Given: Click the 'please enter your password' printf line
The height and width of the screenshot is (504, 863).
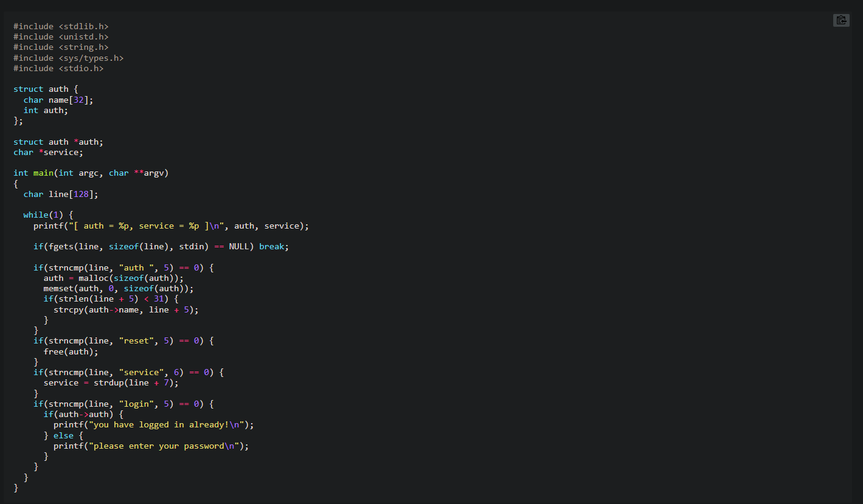Looking at the screenshot, I should 151,446.
